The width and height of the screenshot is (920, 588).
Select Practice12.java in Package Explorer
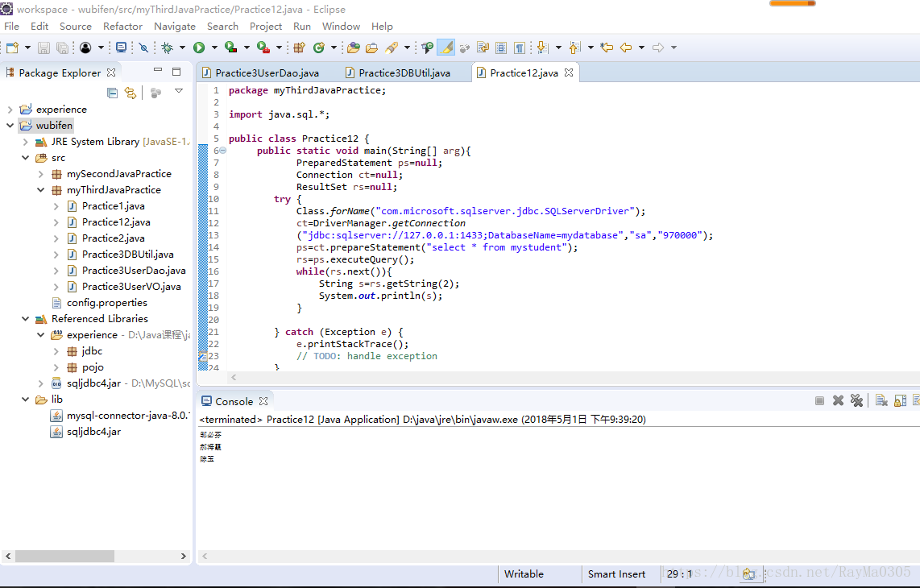tap(116, 222)
